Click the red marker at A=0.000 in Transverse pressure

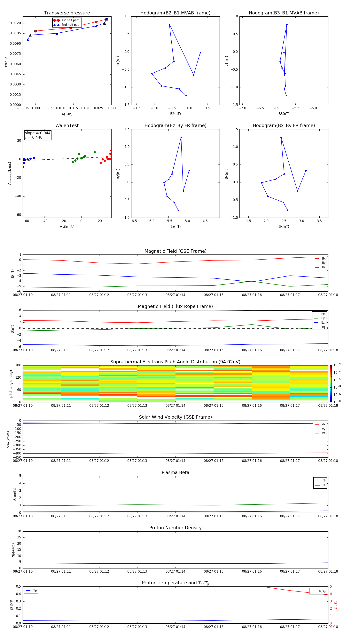click(35, 31)
